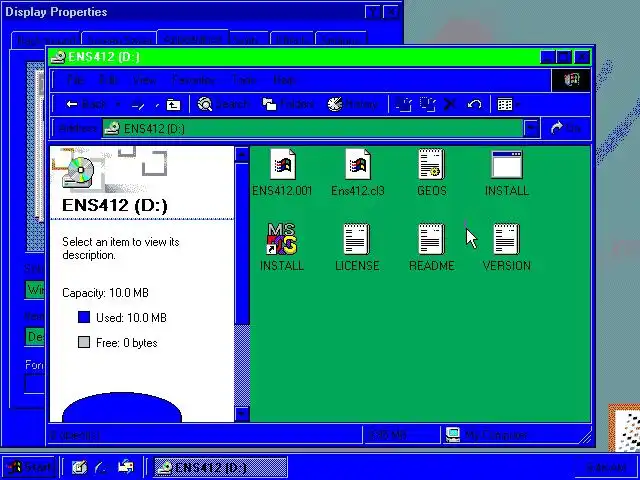The width and height of the screenshot is (640, 480).
Task: Select the LICENSE text file
Action: tap(357, 247)
